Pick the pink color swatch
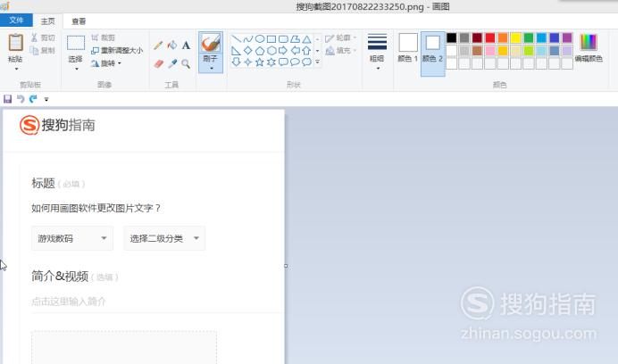Image resolution: width=618 pixels, height=364 pixels. point(490,51)
